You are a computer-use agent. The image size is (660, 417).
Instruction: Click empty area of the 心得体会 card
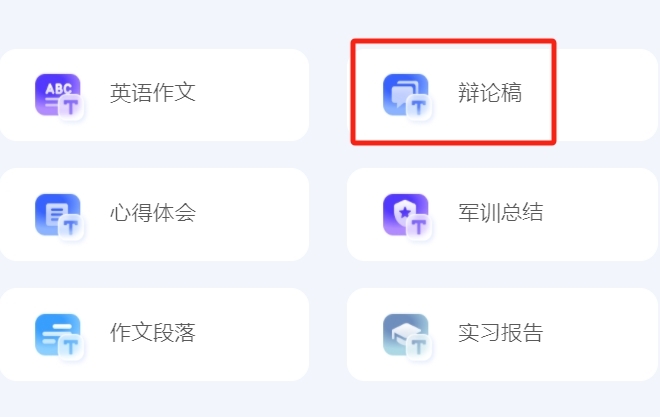point(253,215)
